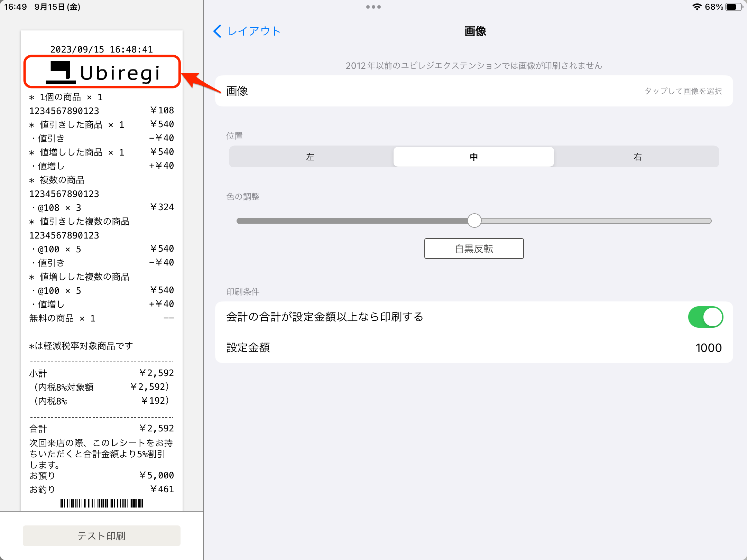Tap the Ubiregi logo in receipt preview
This screenshot has height=560, width=747.
102,72
